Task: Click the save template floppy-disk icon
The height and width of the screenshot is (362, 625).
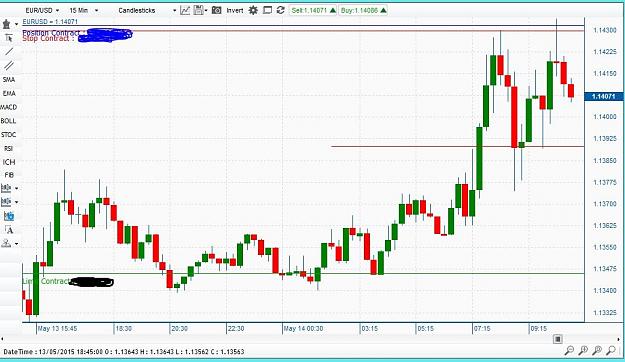Action: pyautogui.click(x=198, y=10)
